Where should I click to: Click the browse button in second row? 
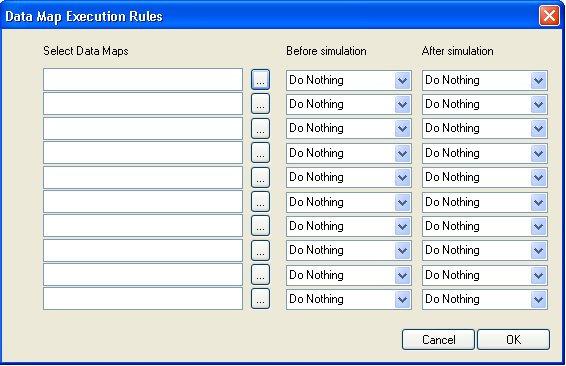coord(260,104)
